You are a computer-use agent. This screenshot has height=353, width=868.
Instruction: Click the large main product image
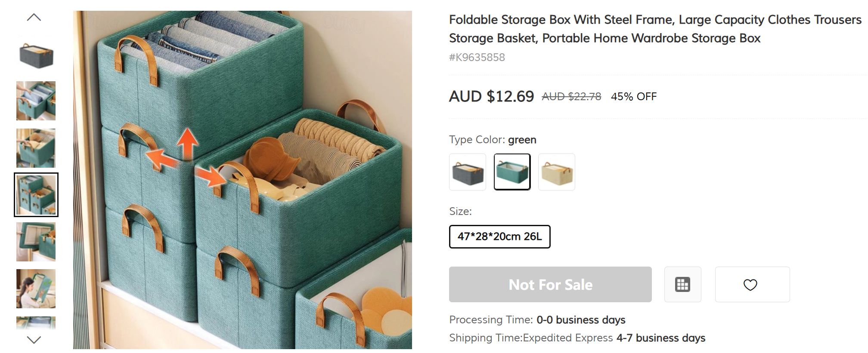point(242,180)
